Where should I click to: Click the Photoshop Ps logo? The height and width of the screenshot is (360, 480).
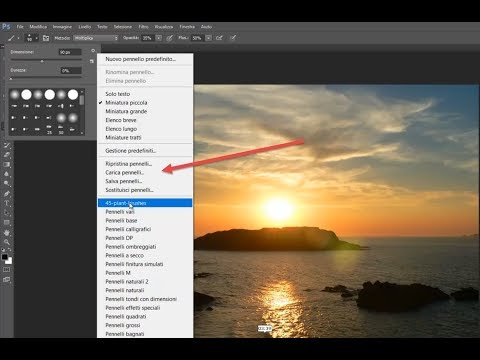point(6,27)
